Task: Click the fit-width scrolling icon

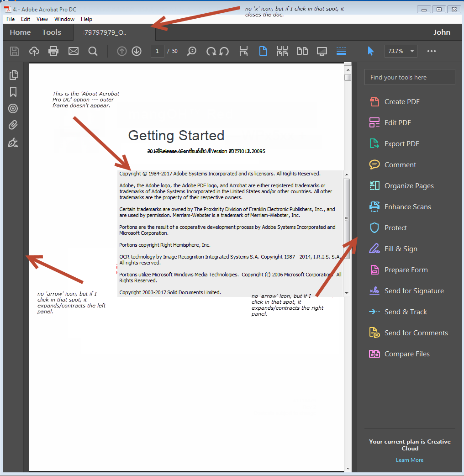Action: point(243,51)
